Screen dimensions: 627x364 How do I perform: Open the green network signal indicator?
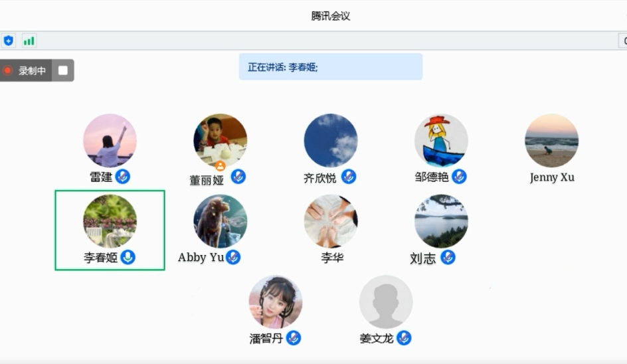(29, 41)
